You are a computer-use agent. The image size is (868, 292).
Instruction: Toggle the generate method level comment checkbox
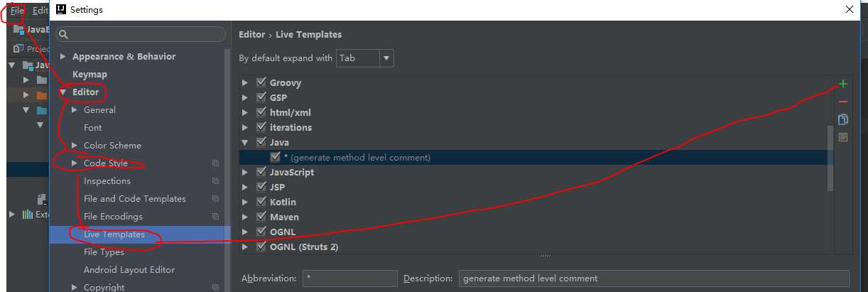(x=275, y=157)
